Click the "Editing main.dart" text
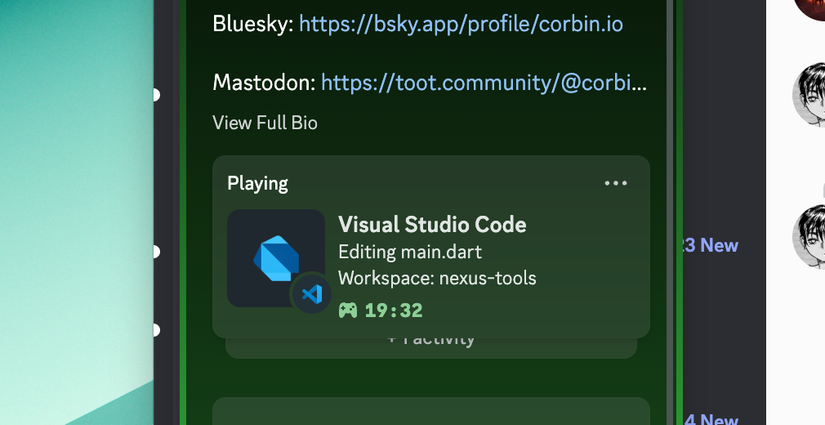This screenshot has height=425, width=825. (x=410, y=252)
